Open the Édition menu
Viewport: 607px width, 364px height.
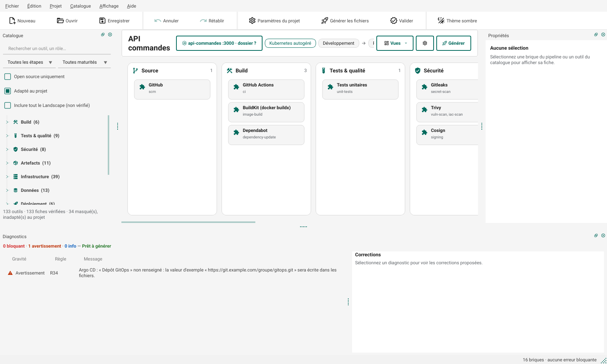34,6
